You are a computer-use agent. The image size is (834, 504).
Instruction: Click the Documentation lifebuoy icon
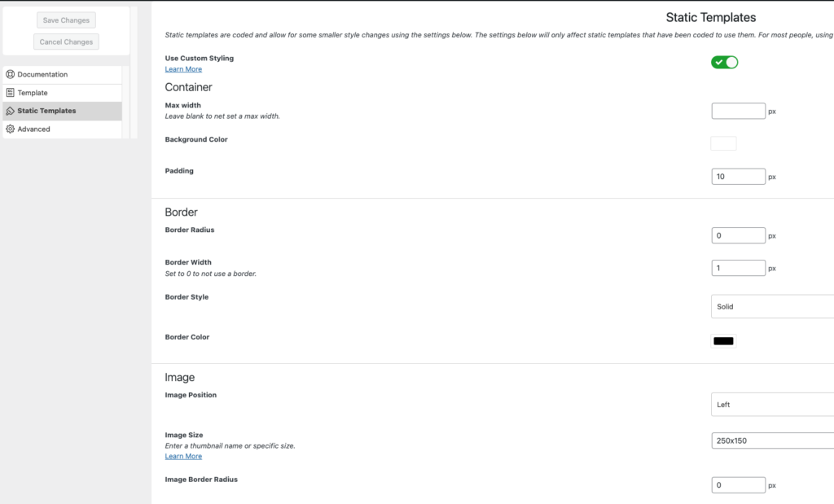tap(10, 74)
